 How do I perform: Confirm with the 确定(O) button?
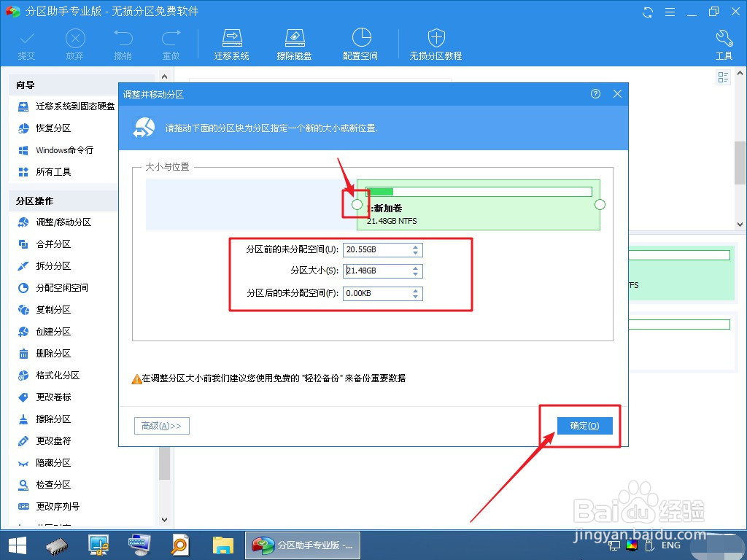click(584, 426)
